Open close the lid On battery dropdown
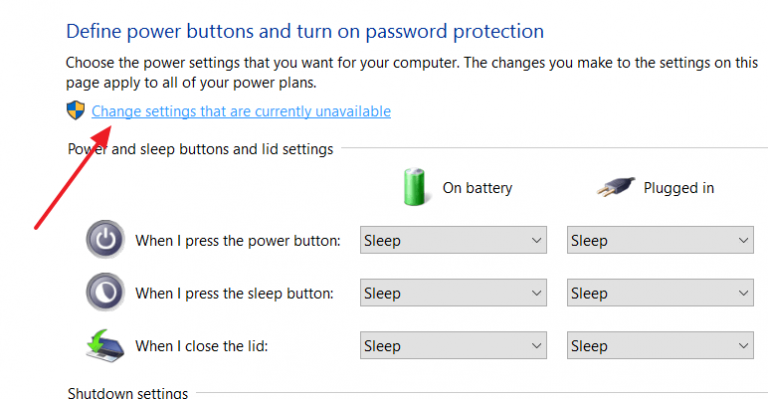The image size is (768, 399). tap(453, 345)
